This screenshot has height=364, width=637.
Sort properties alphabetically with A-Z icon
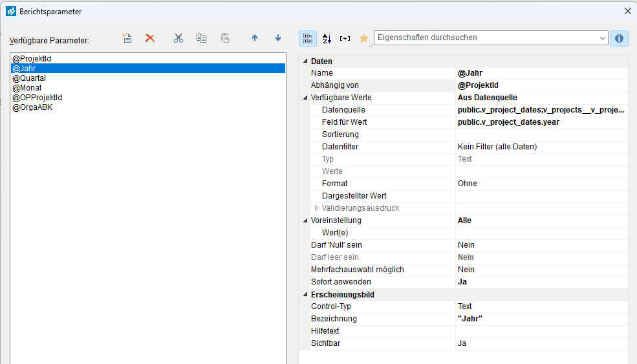pos(327,38)
